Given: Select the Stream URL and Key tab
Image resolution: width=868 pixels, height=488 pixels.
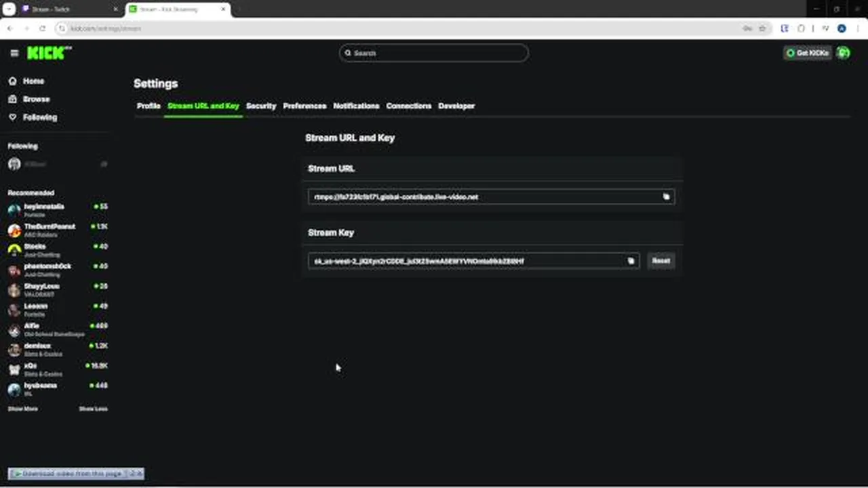Looking at the screenshot, I should tap(203, 106).
